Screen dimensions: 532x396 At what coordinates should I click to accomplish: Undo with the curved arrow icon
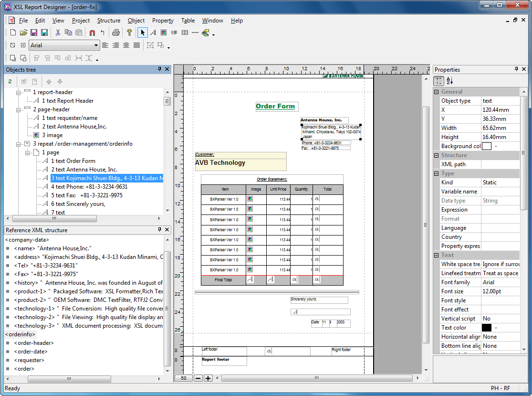[x=103, y=32]
